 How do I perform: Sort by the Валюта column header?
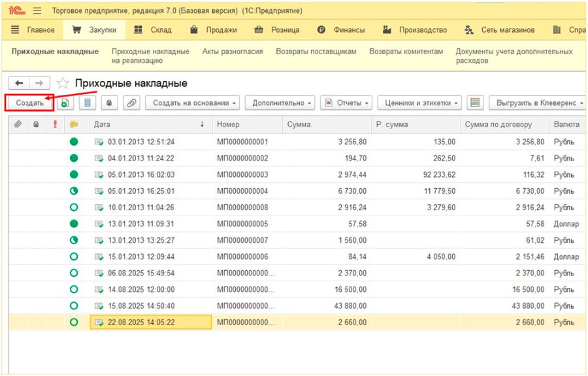point(566,124)
